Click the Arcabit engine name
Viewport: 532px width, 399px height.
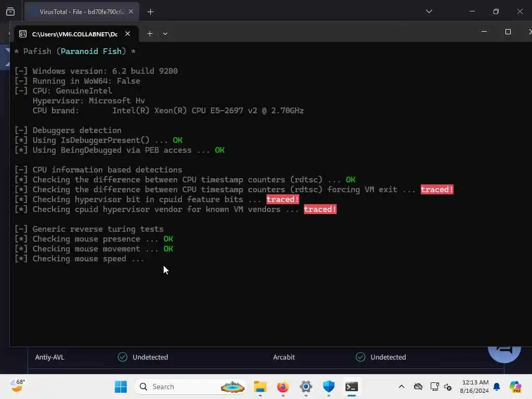click(x=284, y=357)
